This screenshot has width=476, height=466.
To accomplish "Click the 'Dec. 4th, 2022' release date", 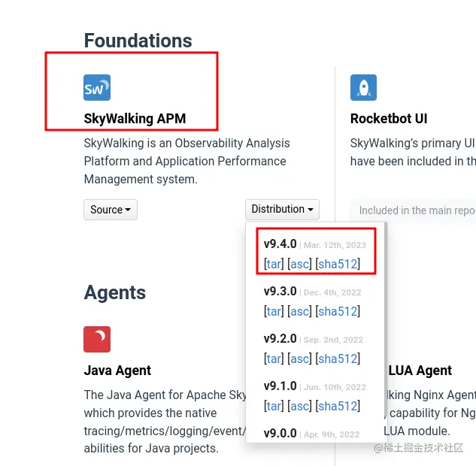I will click(x=332, y=292).
